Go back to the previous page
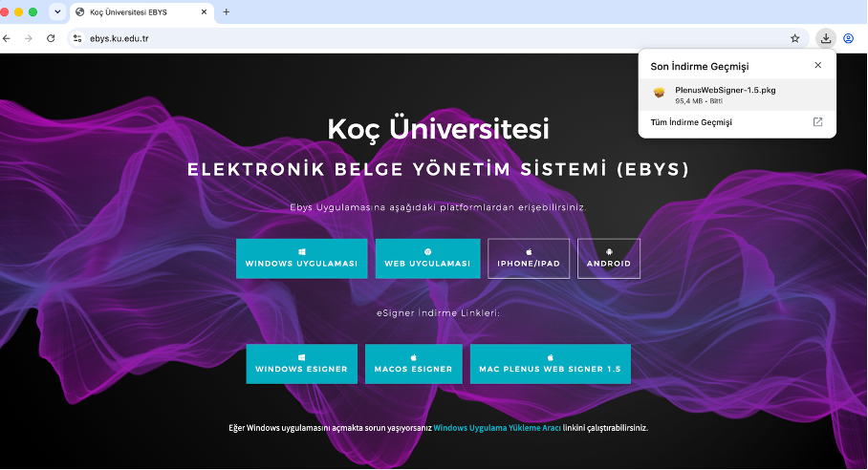This screenshot has width=868, height=470. (7, 38)
